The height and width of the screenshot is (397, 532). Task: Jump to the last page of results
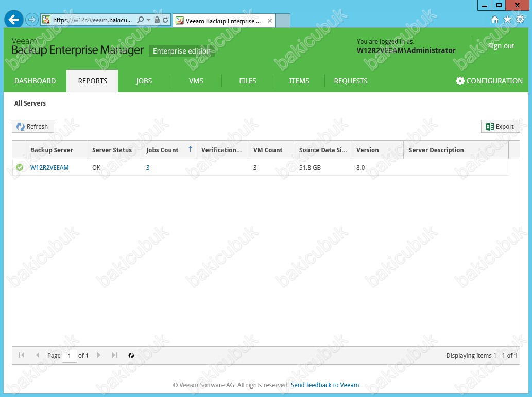pos(115,355)
